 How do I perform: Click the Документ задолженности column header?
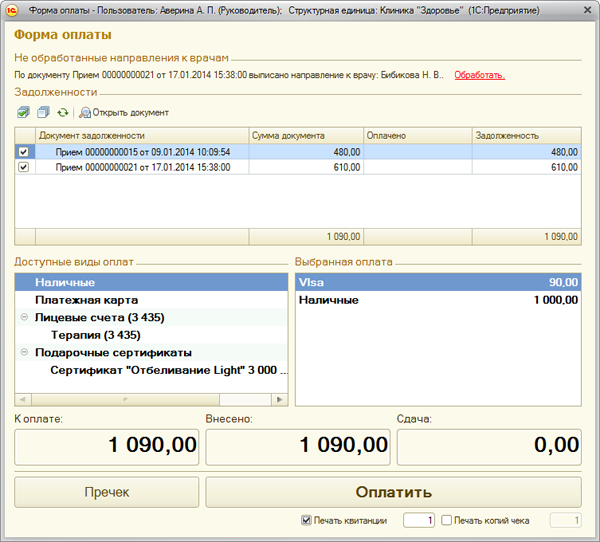(142, 136)
